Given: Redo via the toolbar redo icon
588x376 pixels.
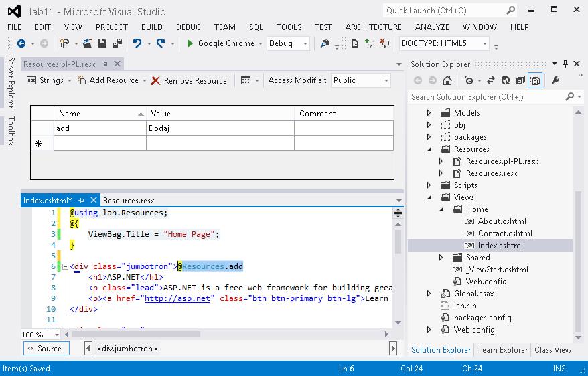Looking at the screenshot, I should [x=161, y=43].
